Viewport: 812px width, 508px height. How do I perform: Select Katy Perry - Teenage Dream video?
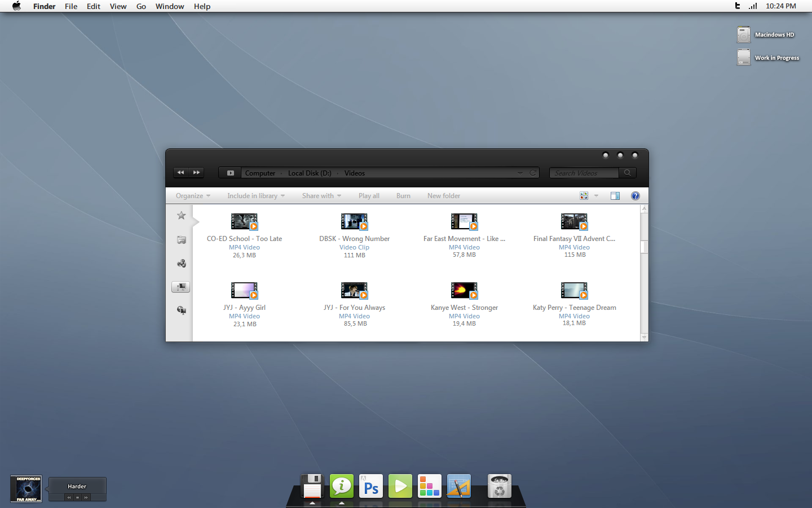574,304
